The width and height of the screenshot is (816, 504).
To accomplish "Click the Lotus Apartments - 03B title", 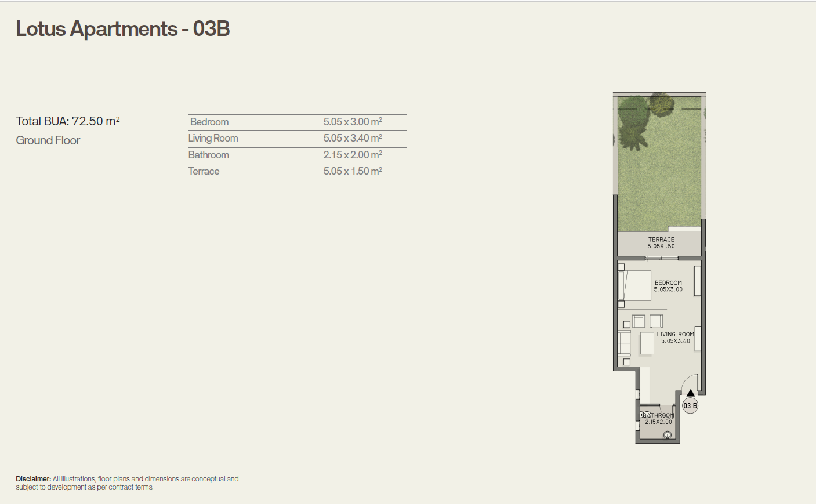I will (x=123, y=28).
